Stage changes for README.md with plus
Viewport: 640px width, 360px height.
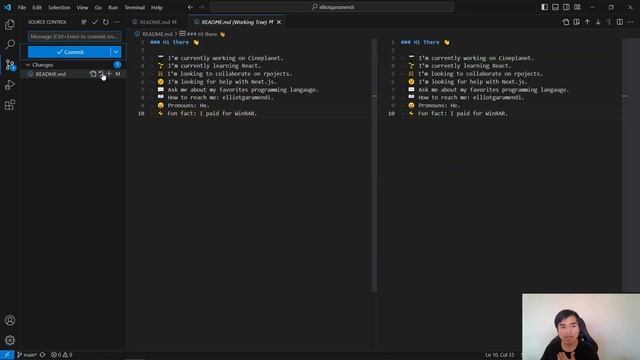click(x=109, y=74)
